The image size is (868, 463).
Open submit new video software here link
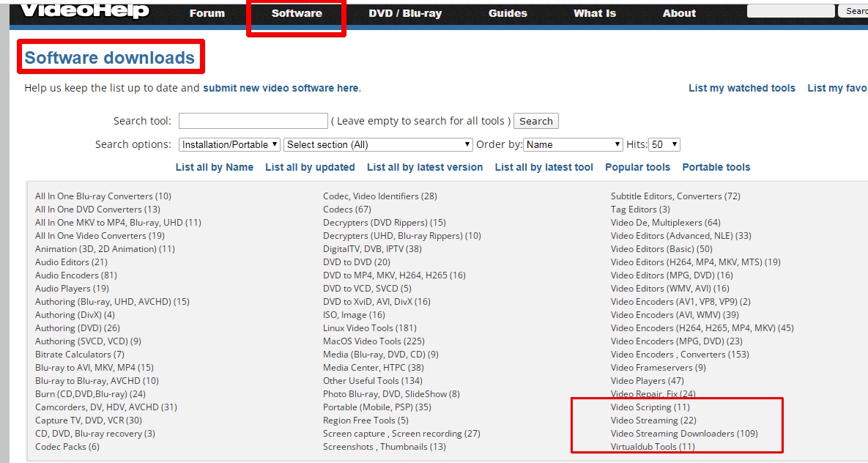point(281,88)
